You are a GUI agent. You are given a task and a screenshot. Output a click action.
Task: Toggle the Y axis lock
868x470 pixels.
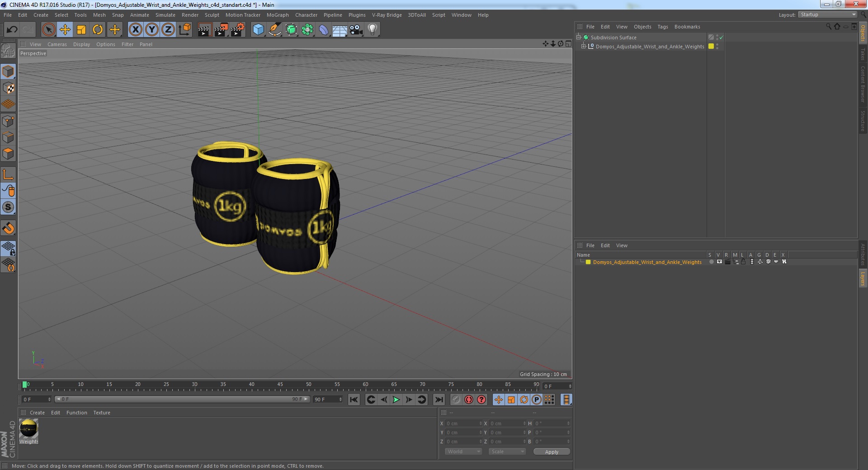click(151, 30)
